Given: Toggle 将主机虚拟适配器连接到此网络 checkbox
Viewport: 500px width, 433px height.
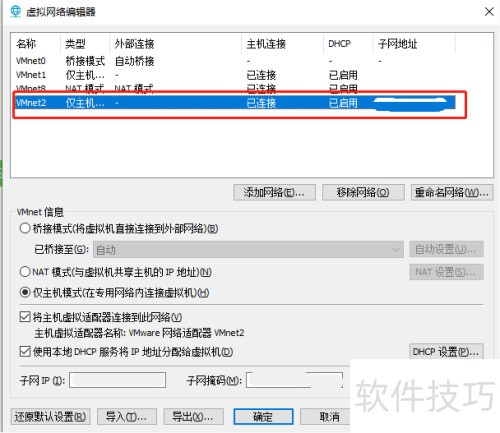Looking at the screenshot, I should pyautogui.click(x=25, y=317).
